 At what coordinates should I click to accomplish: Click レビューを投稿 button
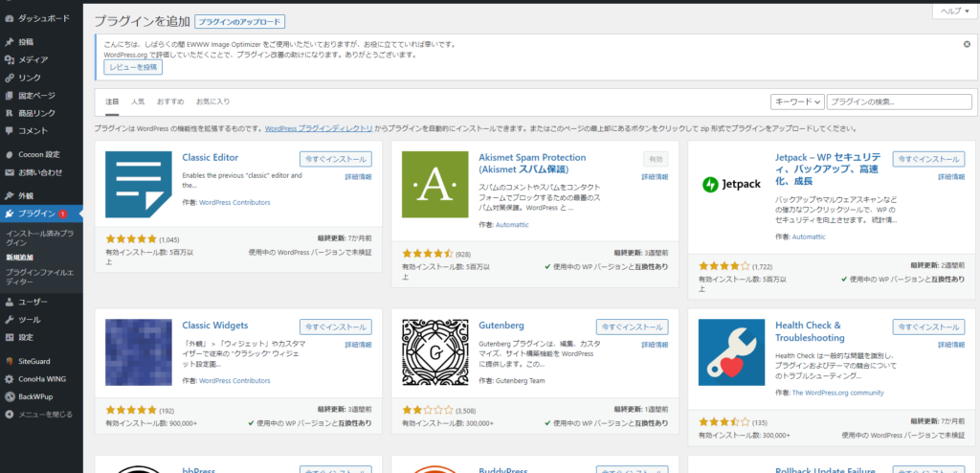coord(133,68)
